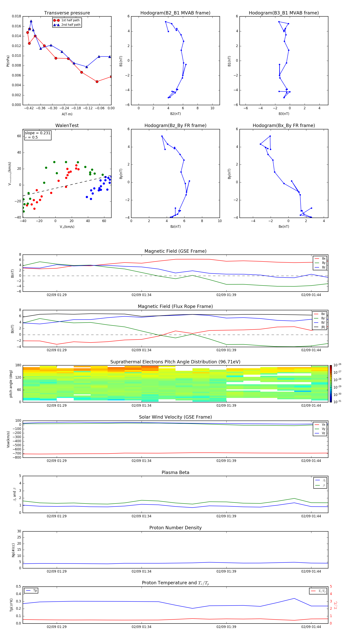
Task: Click "|B|" in flux rope legend
Action: click(x=323, y=327)
